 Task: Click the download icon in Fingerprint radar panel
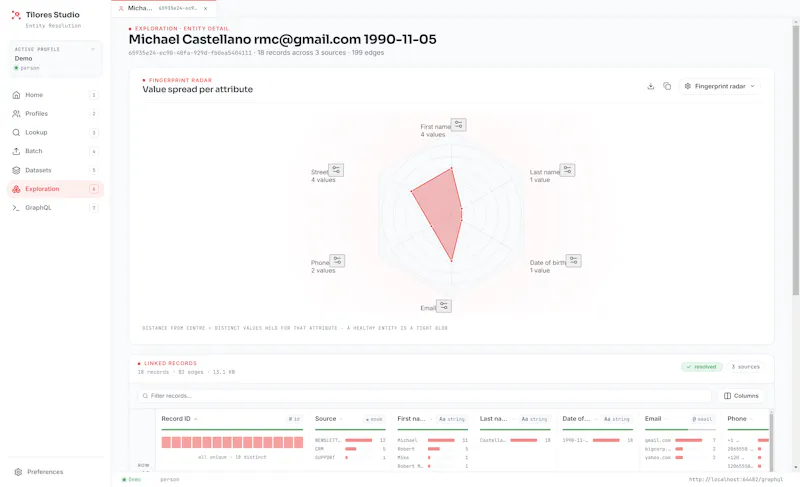[x=651, y=86]
